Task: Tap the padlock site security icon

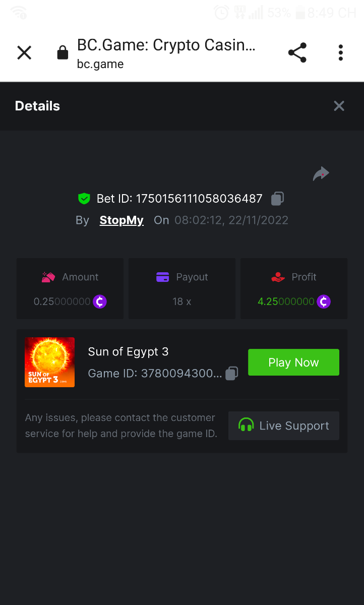Action: (x=63, y=53)
